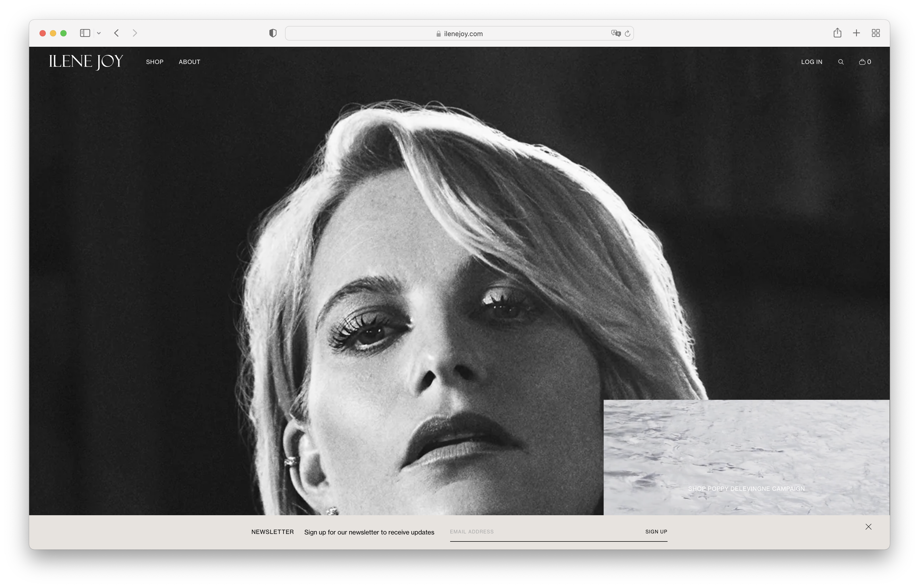Expand the sidebar tab group dropdown chevron
Screen dimensions: 919x588
pyautogui.click(x=99, y=33)
